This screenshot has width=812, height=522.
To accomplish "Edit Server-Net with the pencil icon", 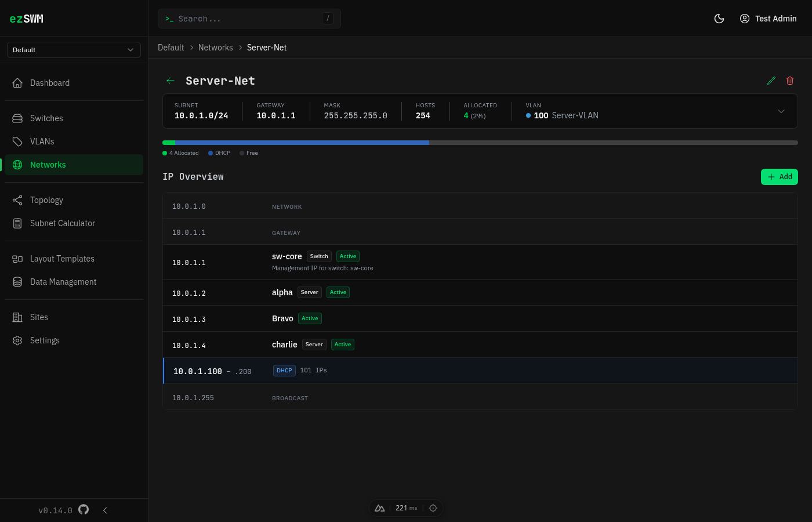I will tap(771, 81).
